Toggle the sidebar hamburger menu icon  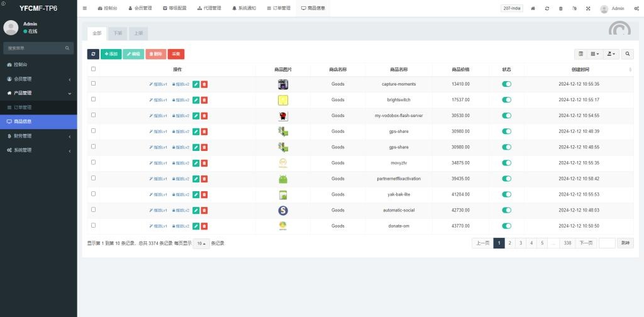pyautogui.click(x=85, y=8)
